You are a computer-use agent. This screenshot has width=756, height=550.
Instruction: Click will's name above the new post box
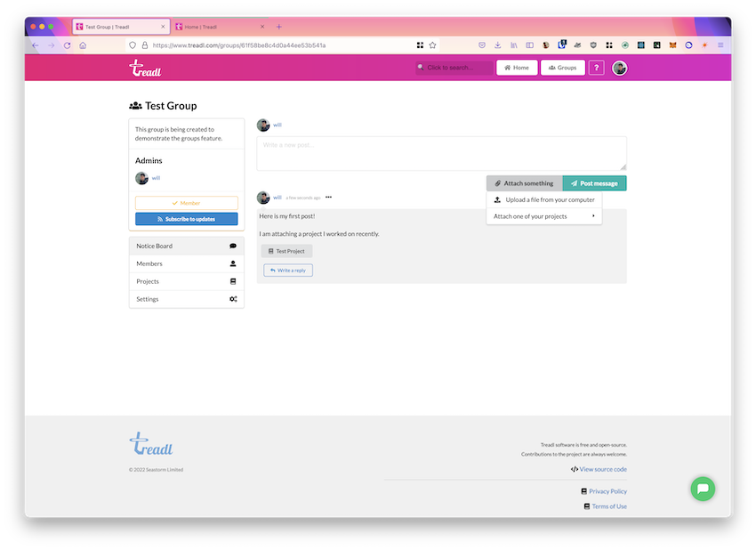(x=277, y=125)
